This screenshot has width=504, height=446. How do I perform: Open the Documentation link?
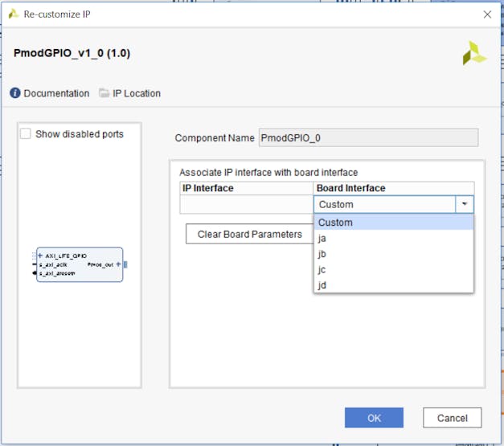(x=56, y=93)
